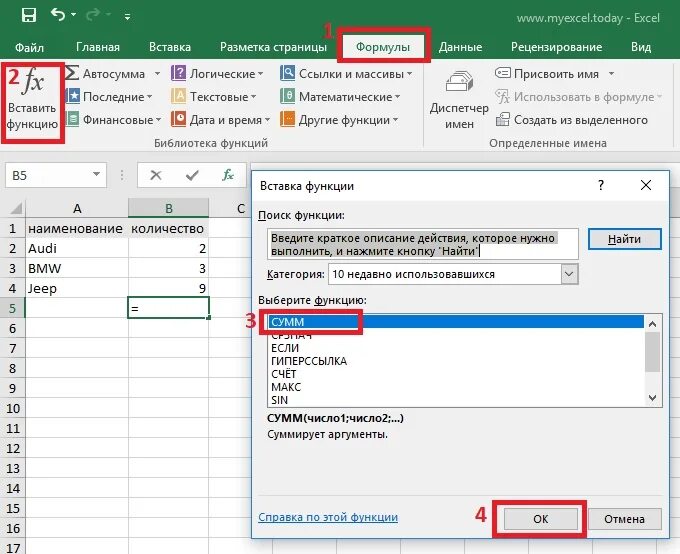Select СУММ in the function list
Image resolution: width=680 pixels, height=554 pixels.
point(455,322)
